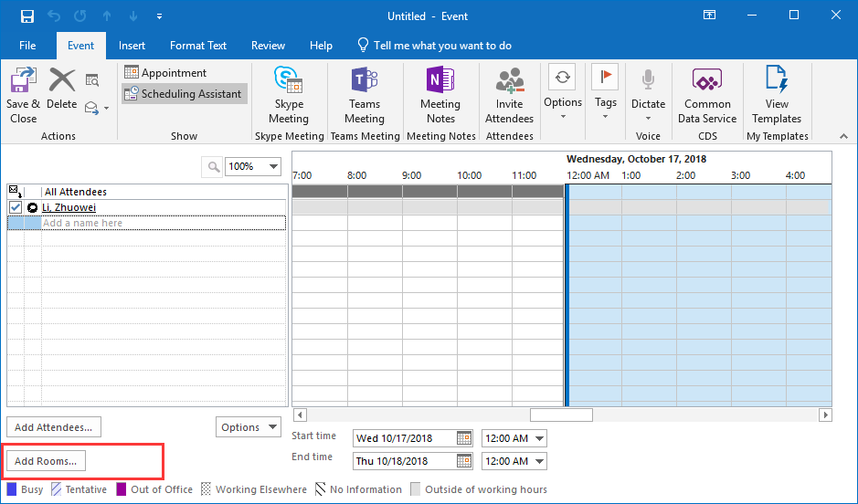The image size is (858, 504).
Task: Click the Add Attendees button
Action: [x=54, y=427]
